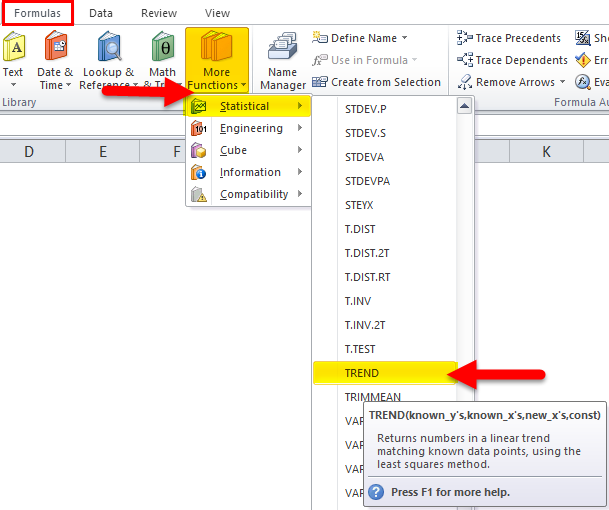
Task: Select the TREND function
Action: pos(385,373)
